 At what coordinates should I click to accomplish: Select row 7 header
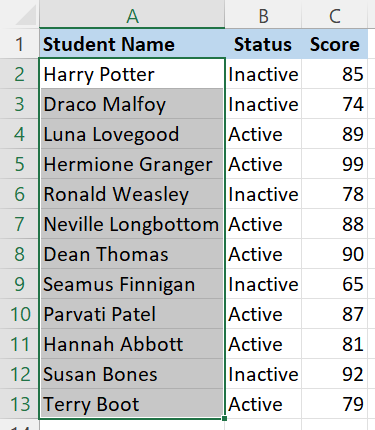tap(19, 224)
